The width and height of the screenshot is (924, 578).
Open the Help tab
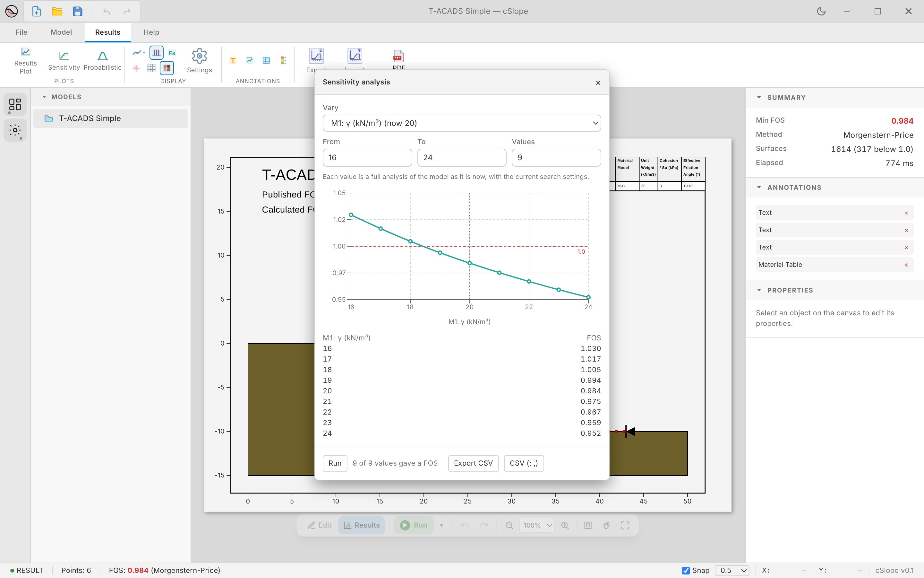click(151, 32)
